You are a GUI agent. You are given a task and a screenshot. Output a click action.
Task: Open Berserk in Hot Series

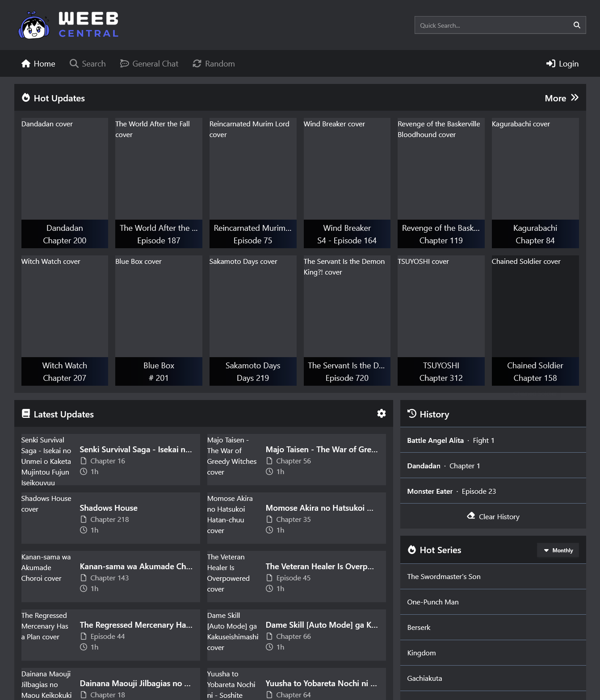(x=493, y=627)
